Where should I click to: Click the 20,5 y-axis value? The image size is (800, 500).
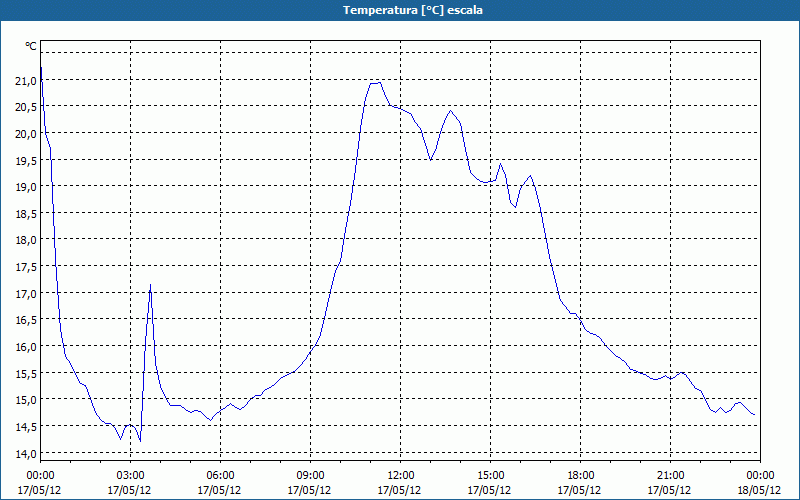26,107
